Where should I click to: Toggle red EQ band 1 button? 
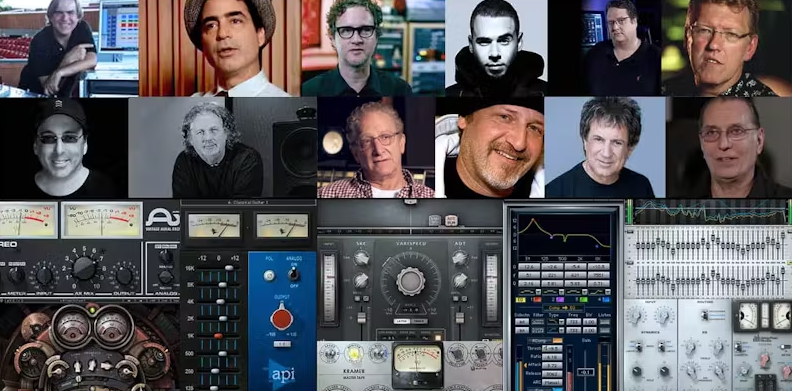pyautogui.click(x=537, y=300)
